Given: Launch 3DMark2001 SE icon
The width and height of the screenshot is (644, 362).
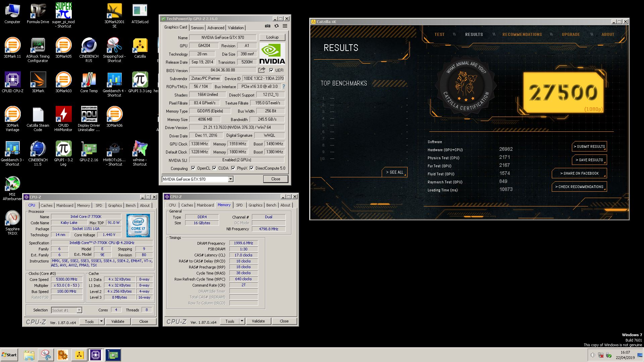Looking at the screenshot, I should (x=114, y=15).
